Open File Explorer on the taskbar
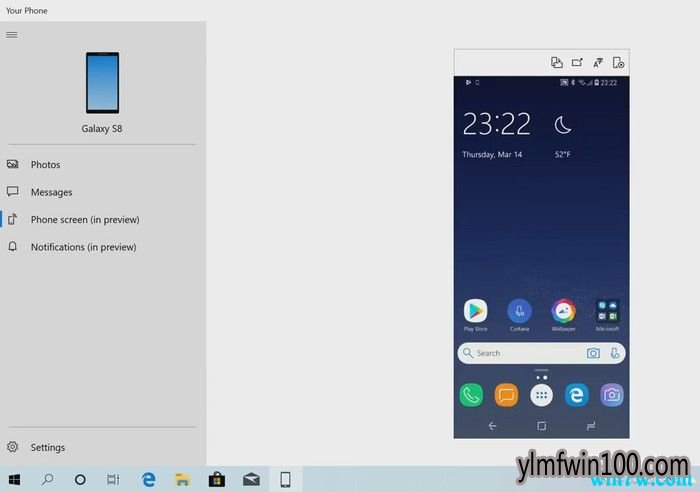 [x=182, y=479]
